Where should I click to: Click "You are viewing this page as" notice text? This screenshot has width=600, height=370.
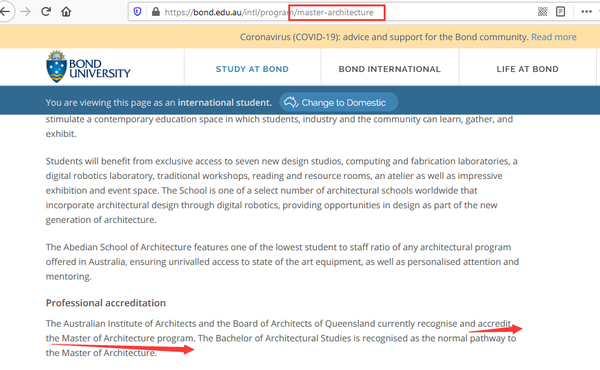(x=158, y=103)
